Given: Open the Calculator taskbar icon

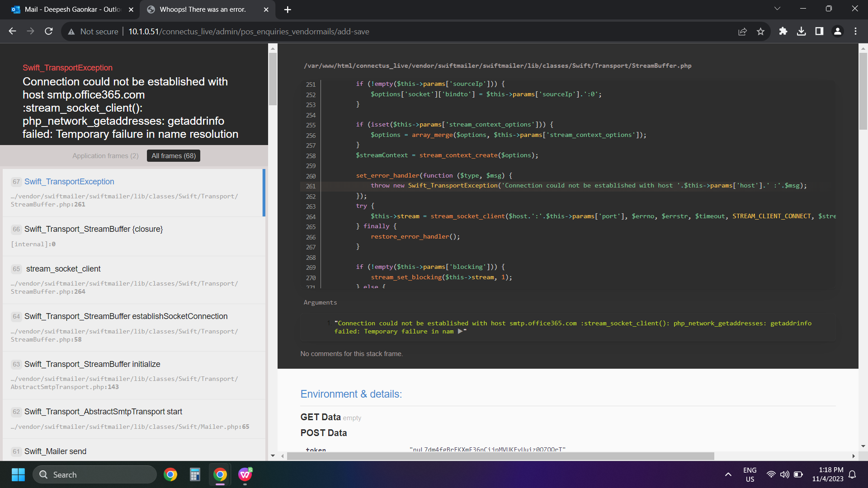Looking at the screenshot, I should 195,474.
